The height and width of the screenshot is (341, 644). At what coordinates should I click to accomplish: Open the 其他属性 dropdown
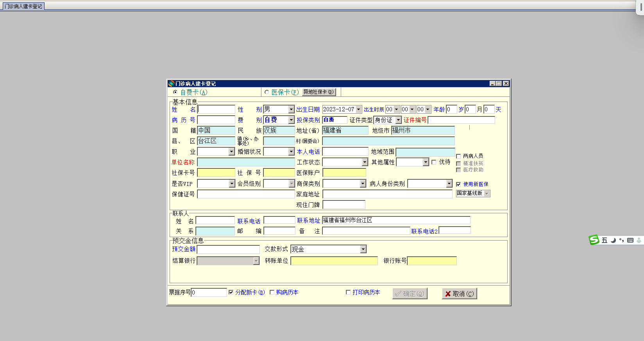pyautogui.click(x=426, y=162)
